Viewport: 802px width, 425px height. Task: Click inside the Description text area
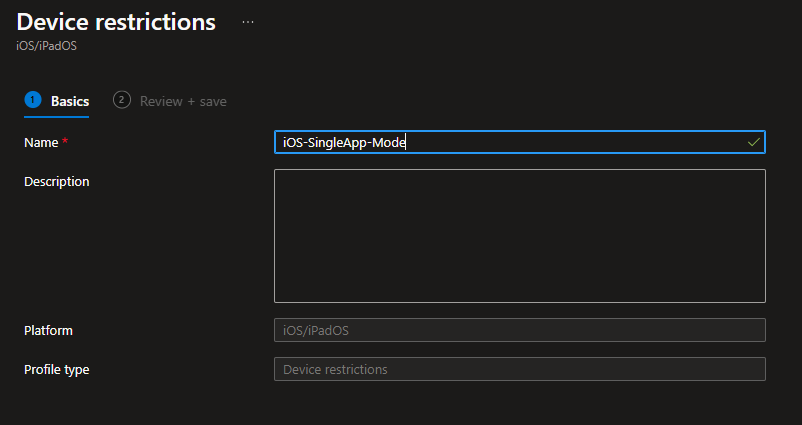(519, 236)
